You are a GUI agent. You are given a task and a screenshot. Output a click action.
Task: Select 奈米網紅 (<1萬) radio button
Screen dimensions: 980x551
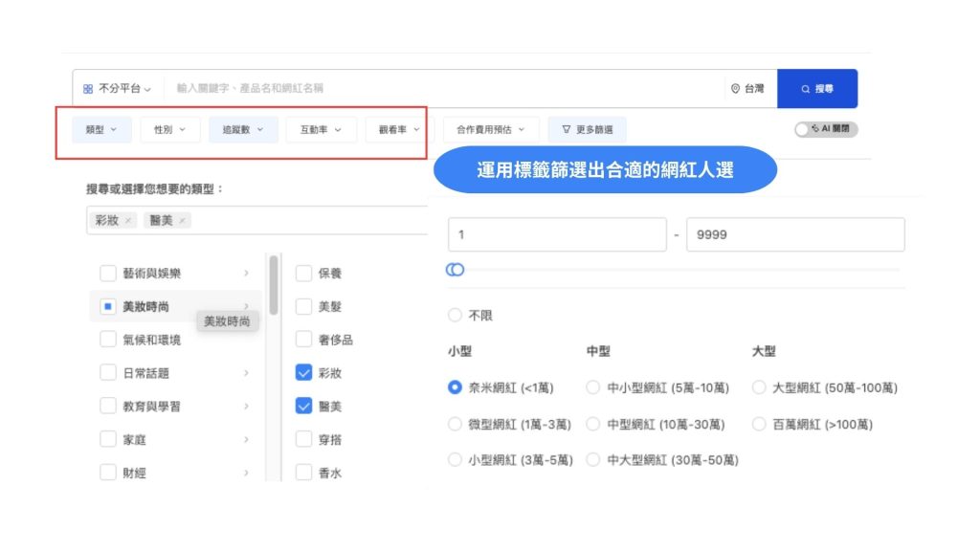pyautogui.click(x=455, y=388)
